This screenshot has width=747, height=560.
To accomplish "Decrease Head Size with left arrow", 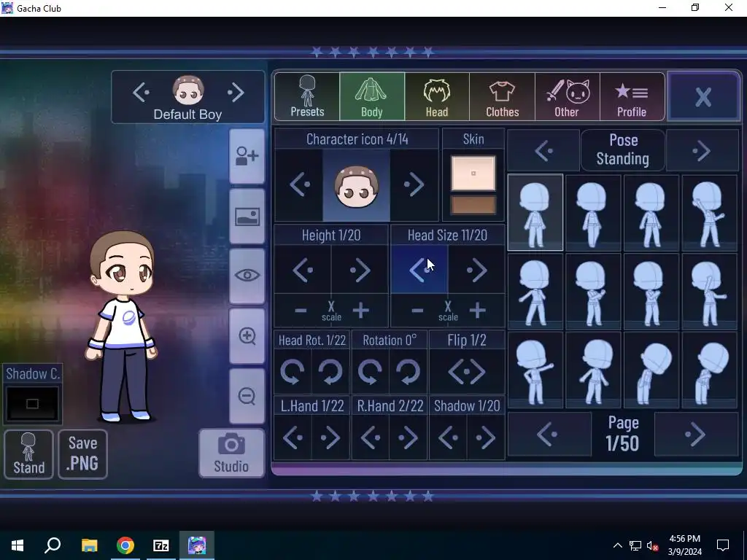I will 419,270.
